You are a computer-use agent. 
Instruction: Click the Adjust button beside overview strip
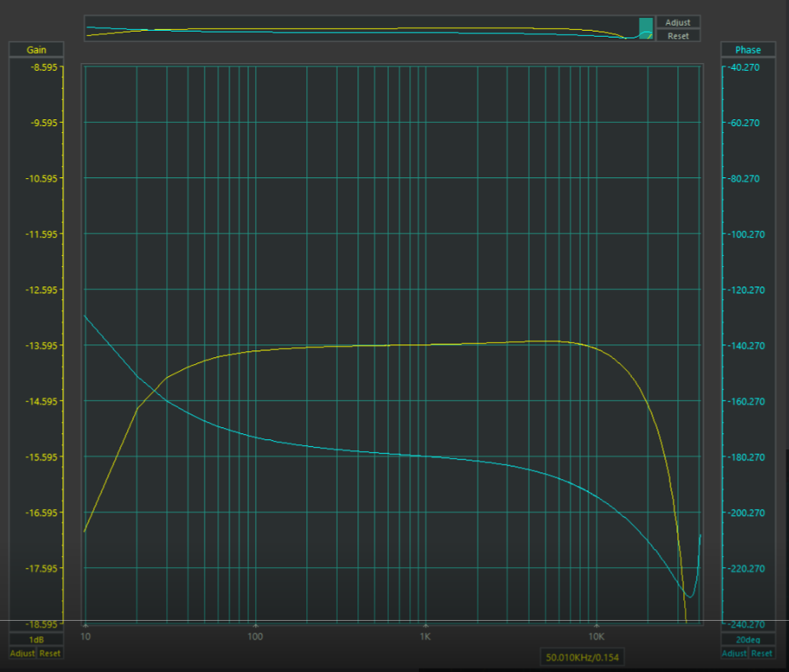[678, 22]
